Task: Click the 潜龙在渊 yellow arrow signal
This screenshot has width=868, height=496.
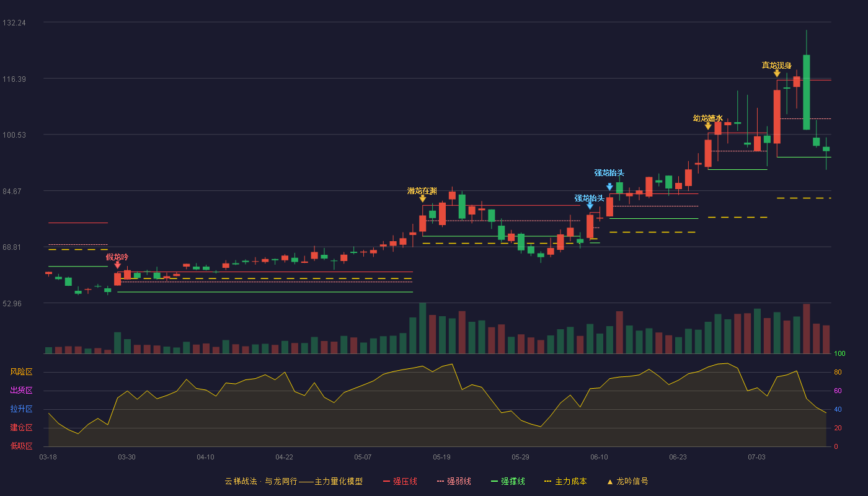Action: (x=422, y=198)
